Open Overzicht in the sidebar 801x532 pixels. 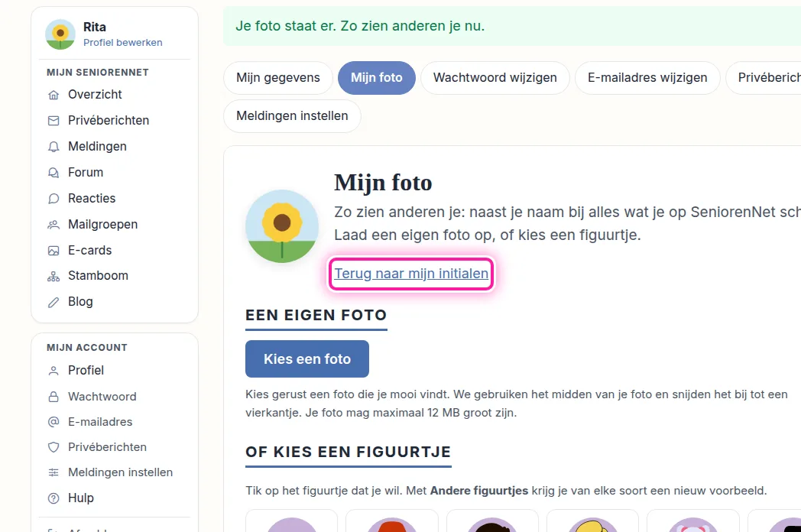95,95
